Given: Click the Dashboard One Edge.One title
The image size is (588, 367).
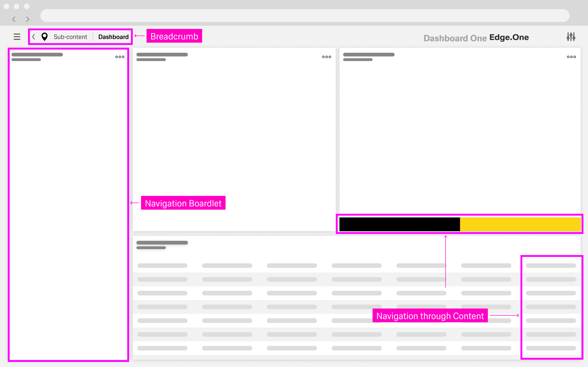Looking at the screenshot, I should (476, 38).
